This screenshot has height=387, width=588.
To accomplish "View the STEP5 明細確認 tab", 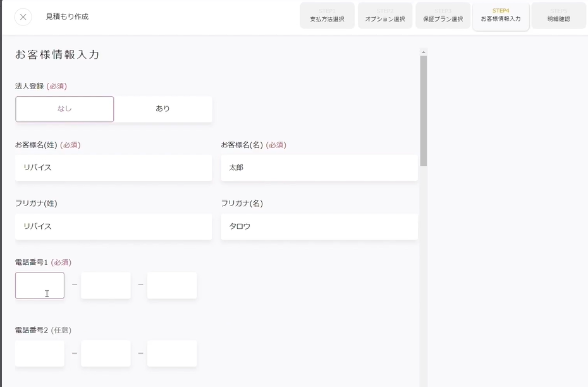I will coord(558,15).
